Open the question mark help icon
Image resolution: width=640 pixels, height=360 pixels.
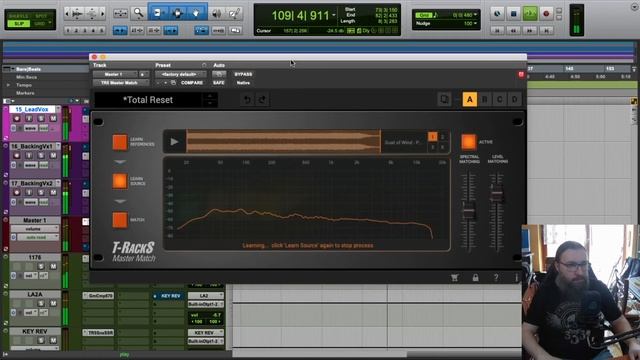click(x=496, y=278)
